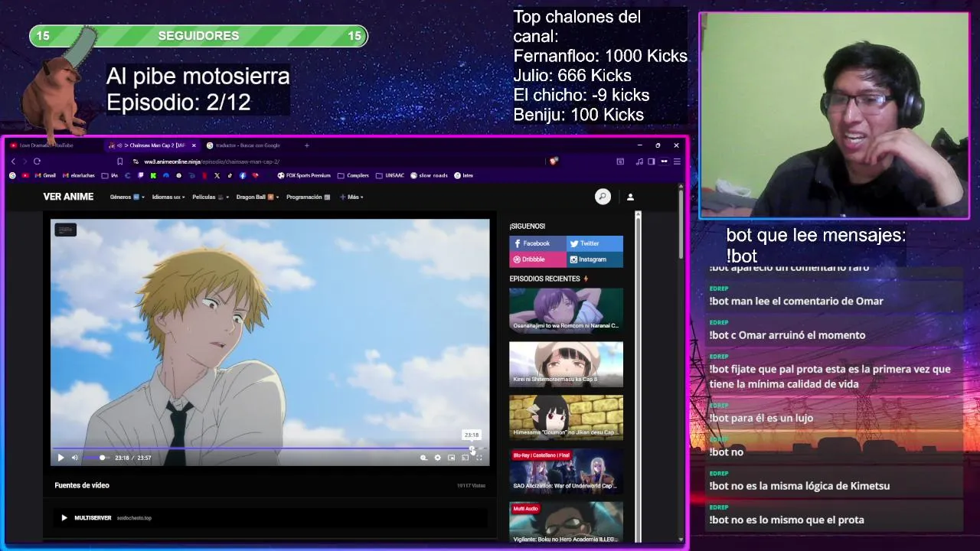Click the Fuentes de vídeo heading
The width and height of the screenshot is (980, 551).
coord(82,485)
